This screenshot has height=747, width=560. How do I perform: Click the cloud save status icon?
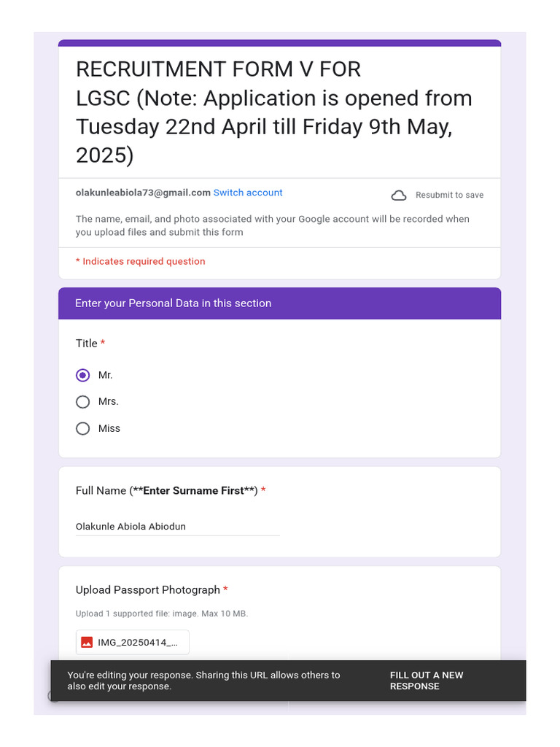[x=399, y=195]
